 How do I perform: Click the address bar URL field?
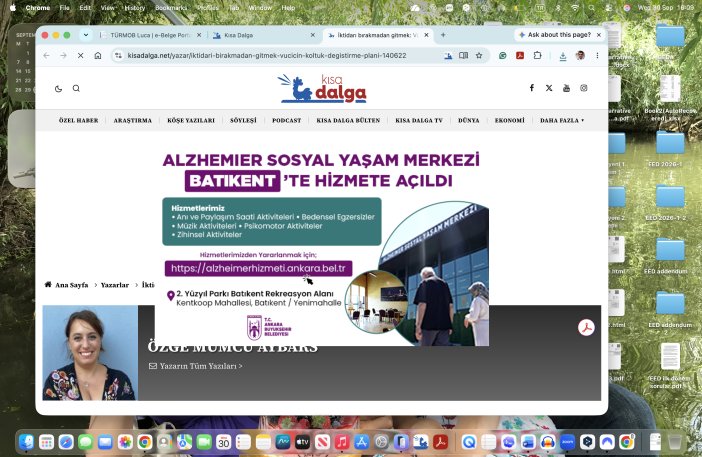coord(267,56)
